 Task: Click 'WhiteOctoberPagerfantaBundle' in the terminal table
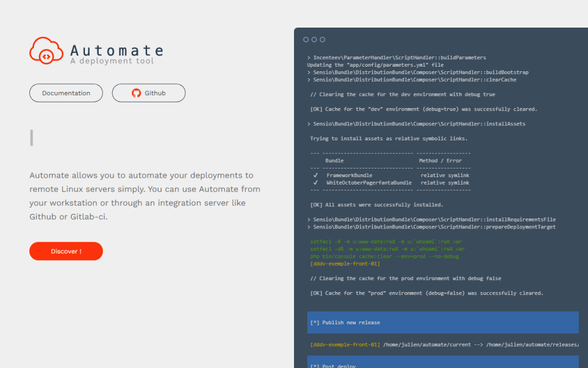[369, 183]
